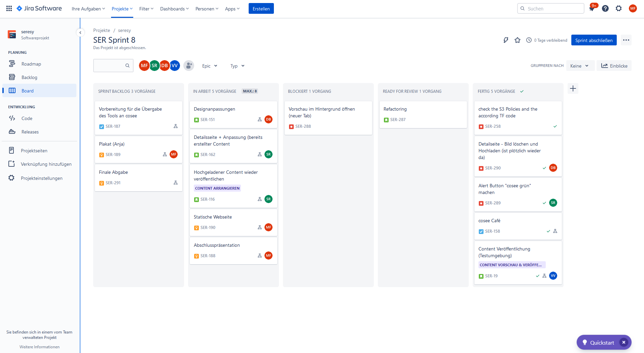
Task: Click the board search input field
Action: click(x=109, y=66)
